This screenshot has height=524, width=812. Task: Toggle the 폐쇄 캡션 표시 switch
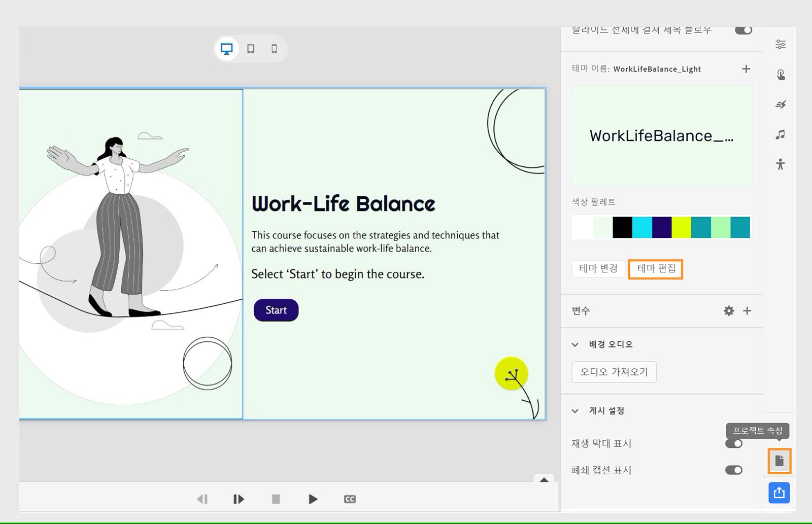pyautogui.click(x=734, y=470)
